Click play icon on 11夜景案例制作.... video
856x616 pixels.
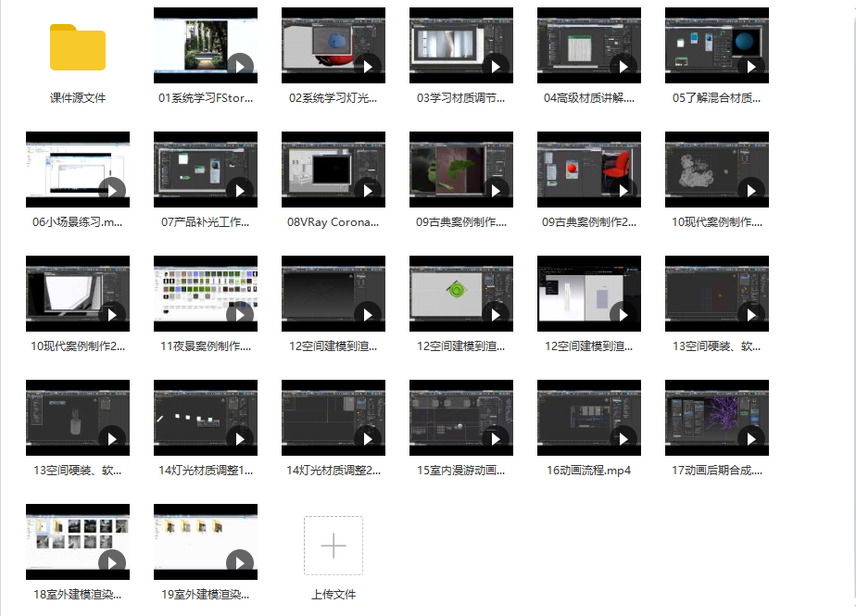(240, 315)
